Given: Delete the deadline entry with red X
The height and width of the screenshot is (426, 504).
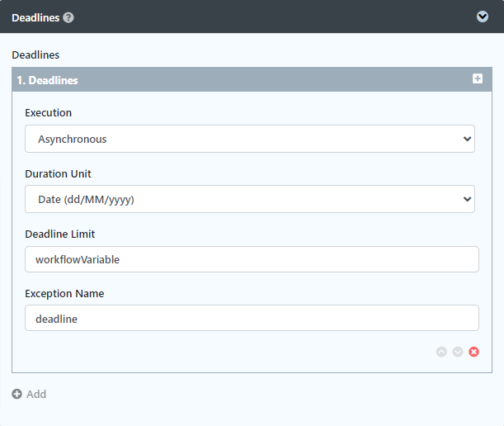Looking at the screenshot, I should [474, 352].
